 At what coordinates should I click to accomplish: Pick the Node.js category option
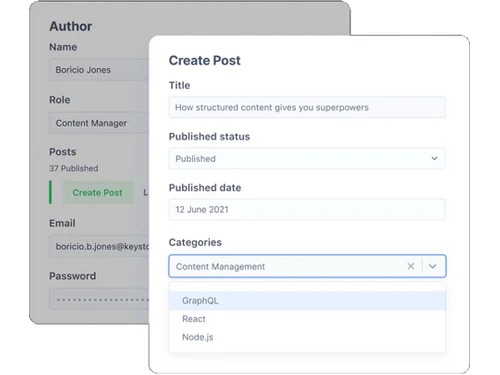pos(307,337)
